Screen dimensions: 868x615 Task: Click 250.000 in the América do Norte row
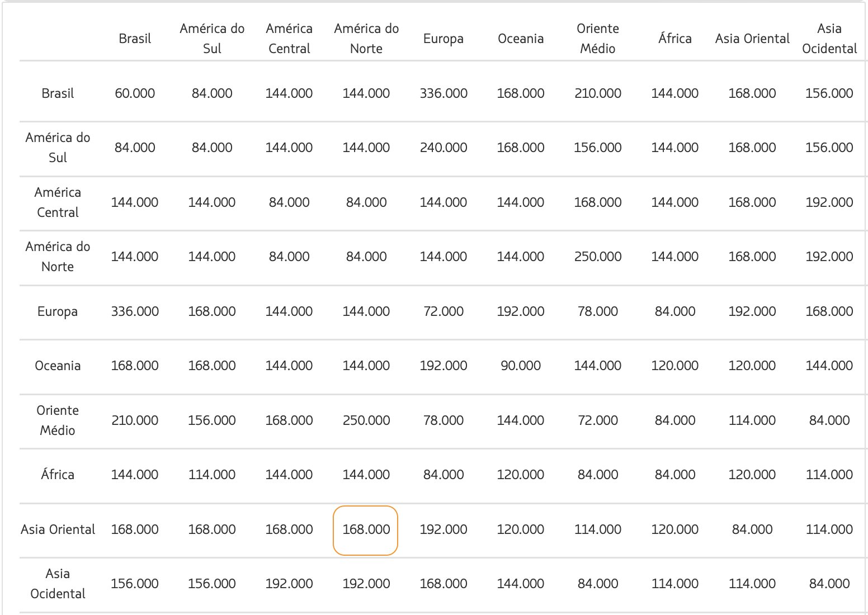click(x=597, y=257)
